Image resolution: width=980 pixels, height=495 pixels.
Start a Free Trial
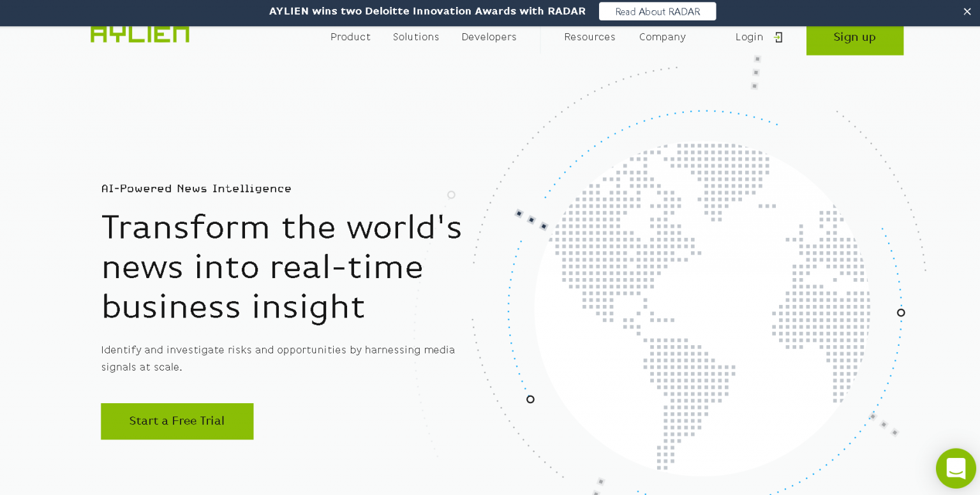[x=177, y=421]
